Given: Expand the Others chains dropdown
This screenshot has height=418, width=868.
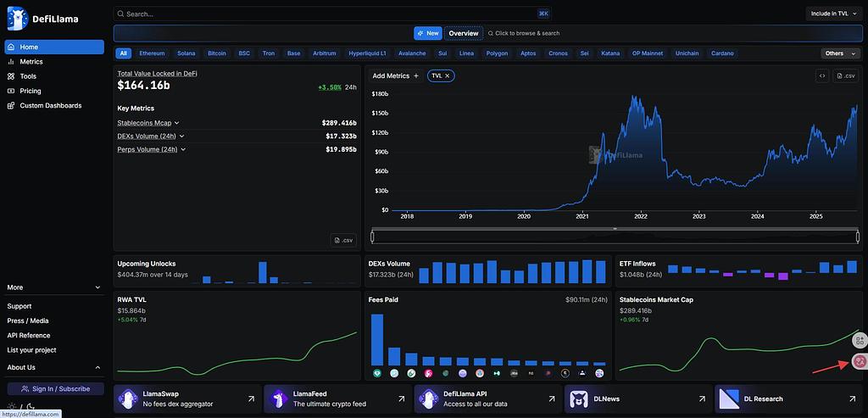Looking at the screenshot, I should click(839, 53).
